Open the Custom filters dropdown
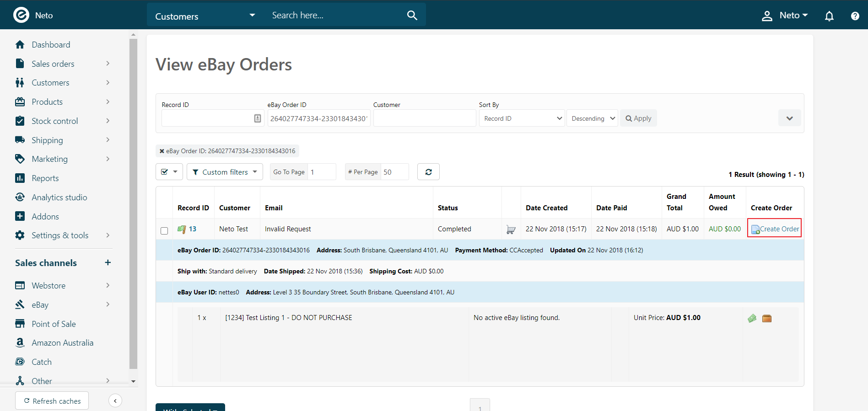This screenshot has height=411, width=868. point(225,172)
